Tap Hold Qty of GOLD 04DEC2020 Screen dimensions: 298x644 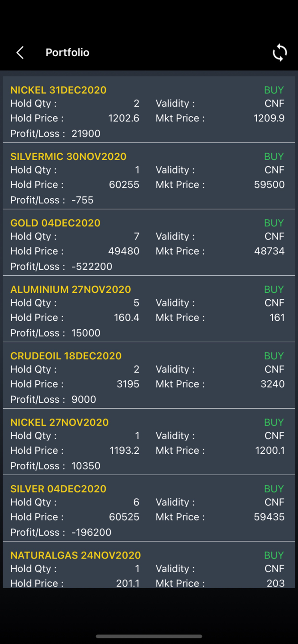136,236
